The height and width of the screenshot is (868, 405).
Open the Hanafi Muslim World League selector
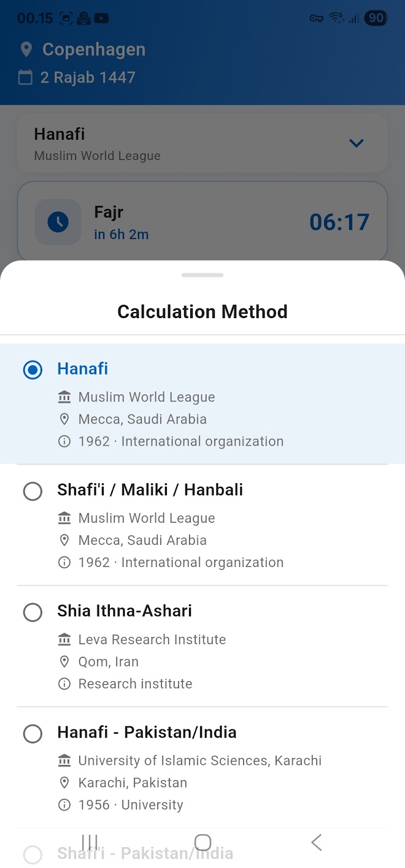184,143
